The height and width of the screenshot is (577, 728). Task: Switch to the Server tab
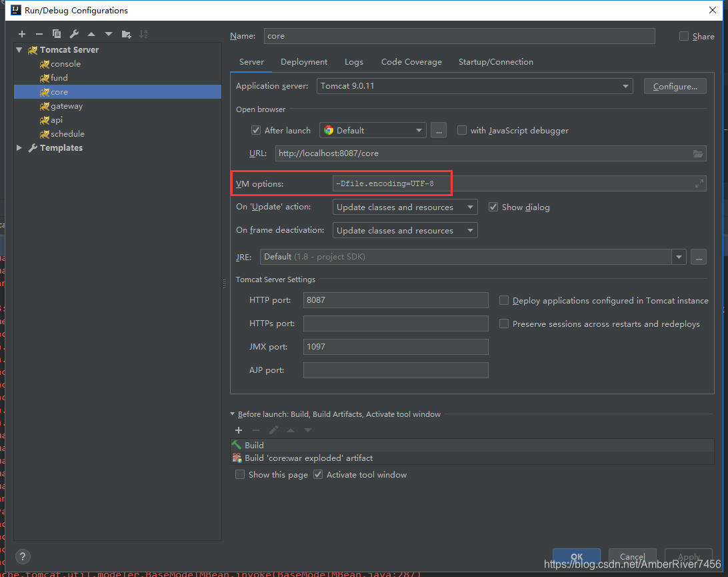coord(251,62)
